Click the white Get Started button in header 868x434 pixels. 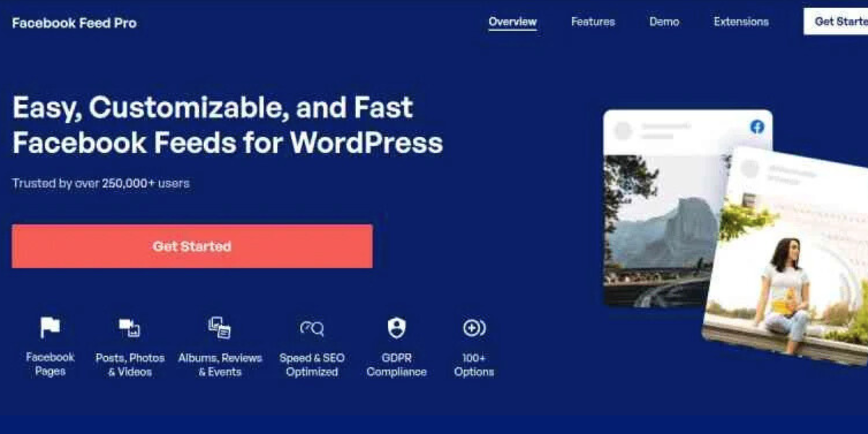click(835, 22)
